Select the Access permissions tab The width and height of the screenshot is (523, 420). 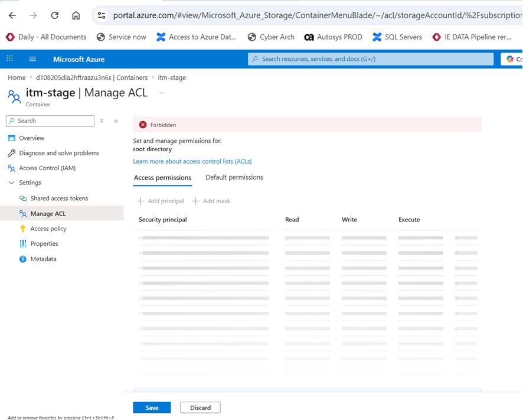pos(162,178)
